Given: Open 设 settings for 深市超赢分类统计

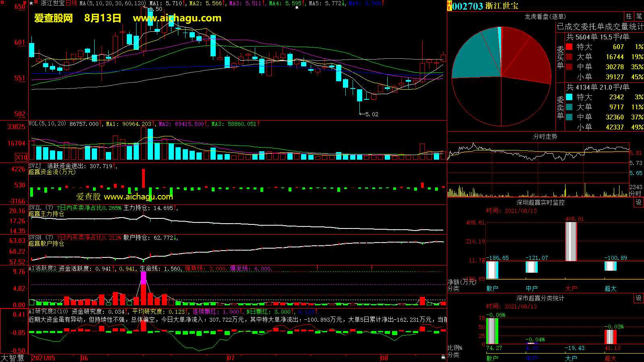Looking at the screenshot, I should click(639, 298).
